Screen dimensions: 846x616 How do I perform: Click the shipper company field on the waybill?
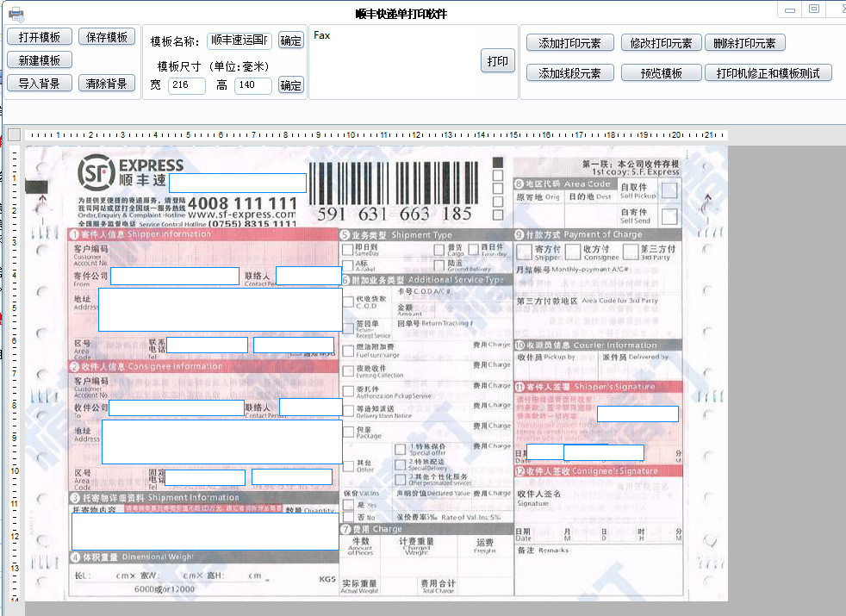(x=174, y=277)
